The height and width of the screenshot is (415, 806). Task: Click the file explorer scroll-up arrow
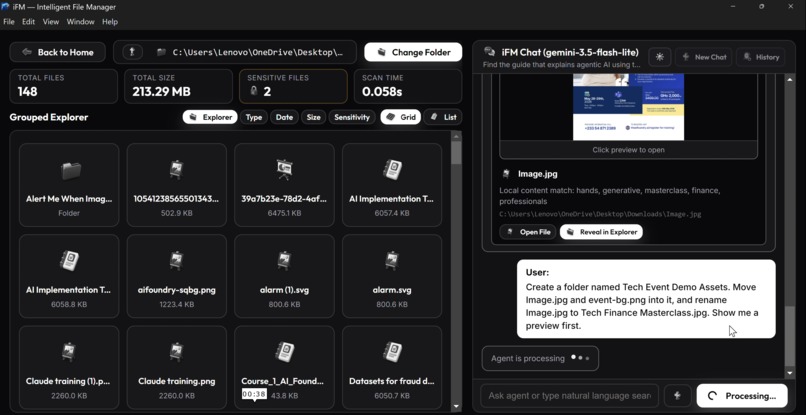pyautogui.click(x=456, y=136)
